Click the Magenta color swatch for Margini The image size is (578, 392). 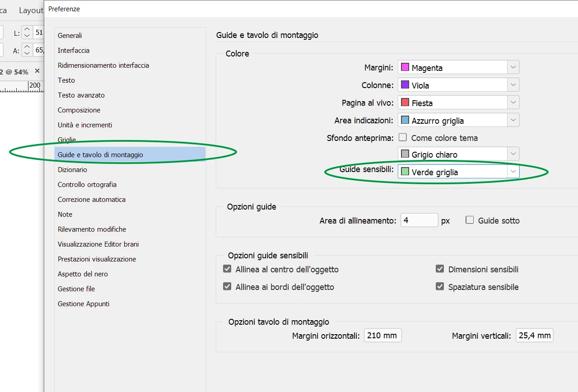tap(405, 67)
